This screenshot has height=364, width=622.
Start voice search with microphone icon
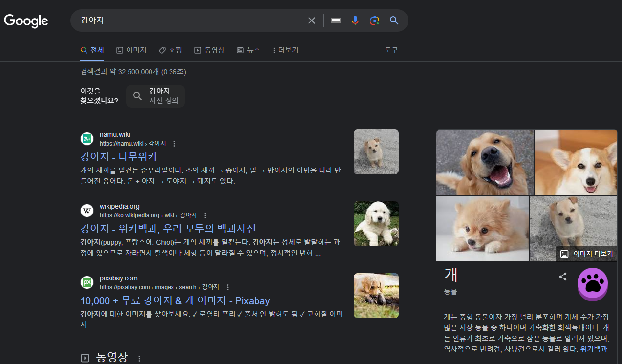click(x=355, y=21)
